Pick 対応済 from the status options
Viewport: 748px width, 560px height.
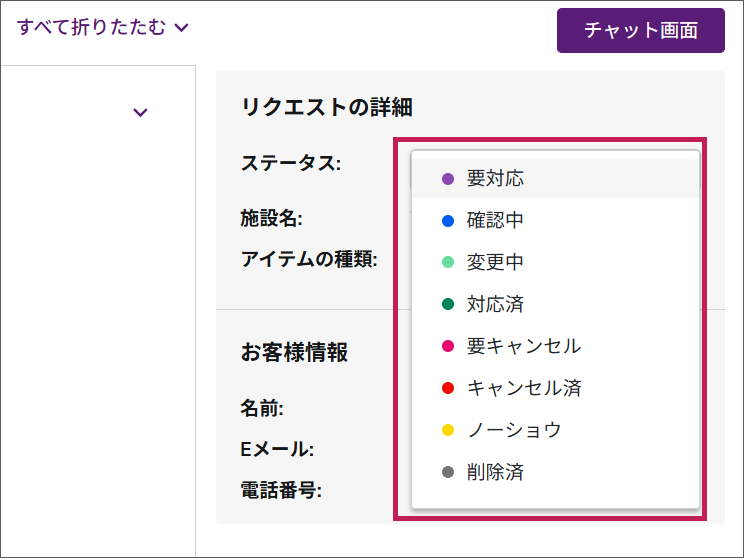click(495, 304)
